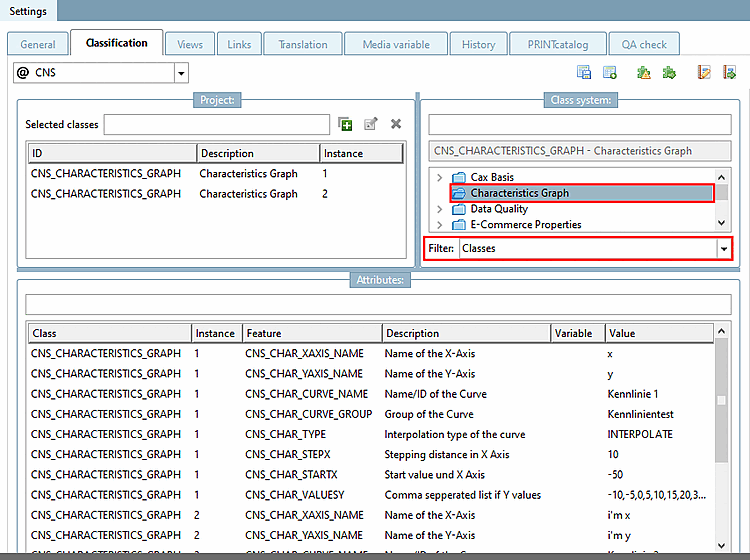
Task: Click the notebook with pencil icon
Action: (704, 72)
